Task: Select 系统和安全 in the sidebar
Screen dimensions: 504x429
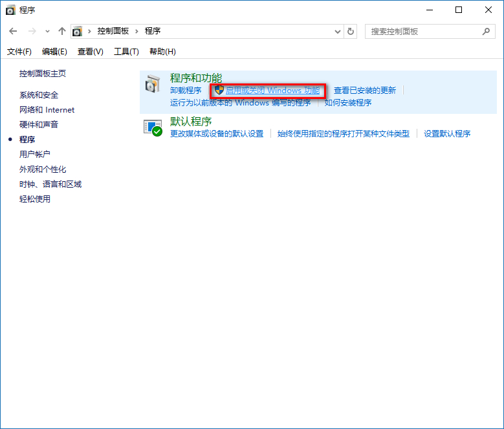Action: 39,95
